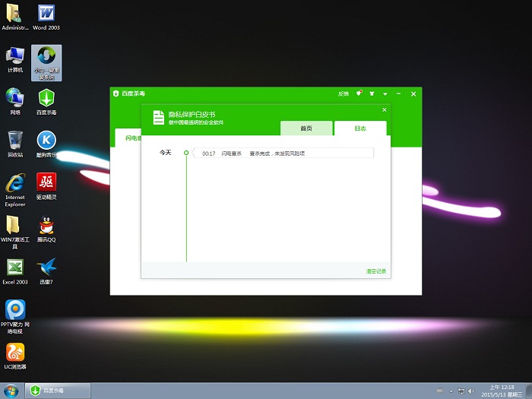Switch to the 日志 tab
Screen dimensions: 532x399
(360, 128)
